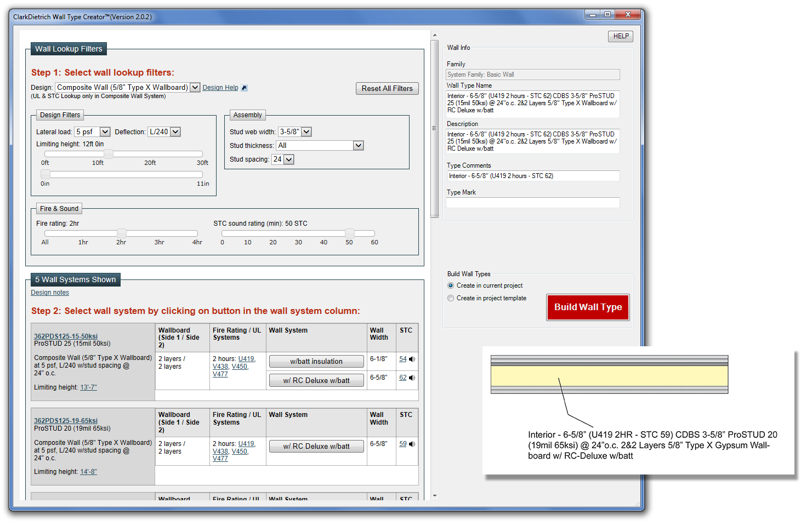Open the Stud thickness dropdown
The height and width of the screenshot is (526, 812).
coord(358,146)
